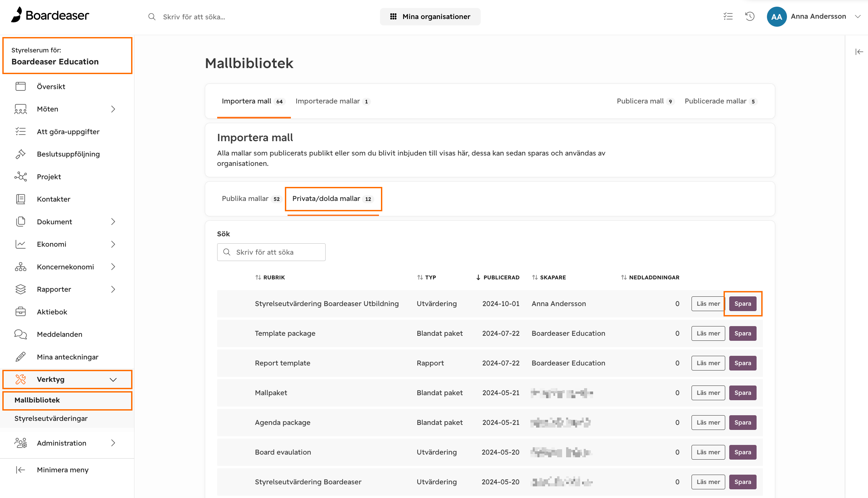The height and width of the screenshot is (498, 868).
Task: Collapse the Verktyg submenu chevron
Action: [x=113, y=380]
